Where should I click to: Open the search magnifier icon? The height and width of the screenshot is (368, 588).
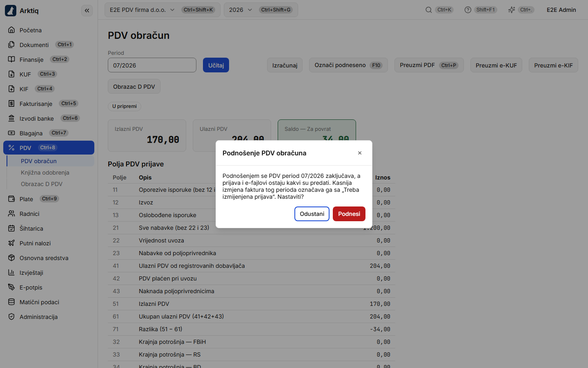(429, 10)
